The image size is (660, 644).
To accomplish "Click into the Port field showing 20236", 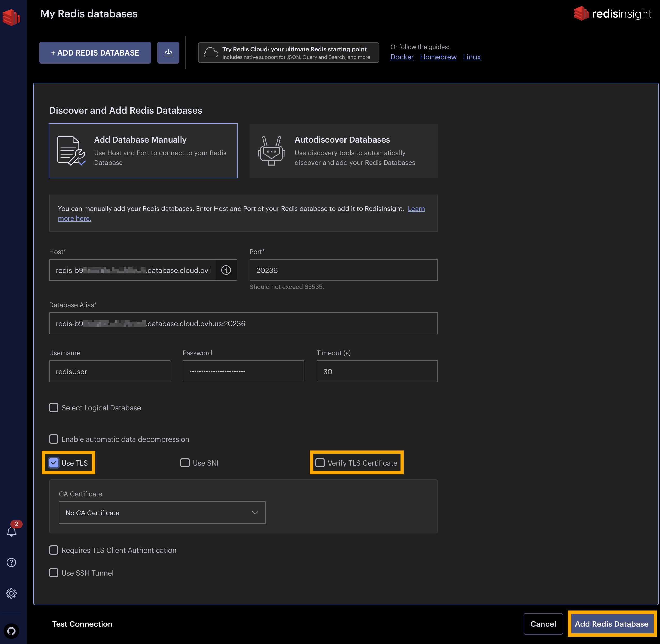I will click(343, 270).
